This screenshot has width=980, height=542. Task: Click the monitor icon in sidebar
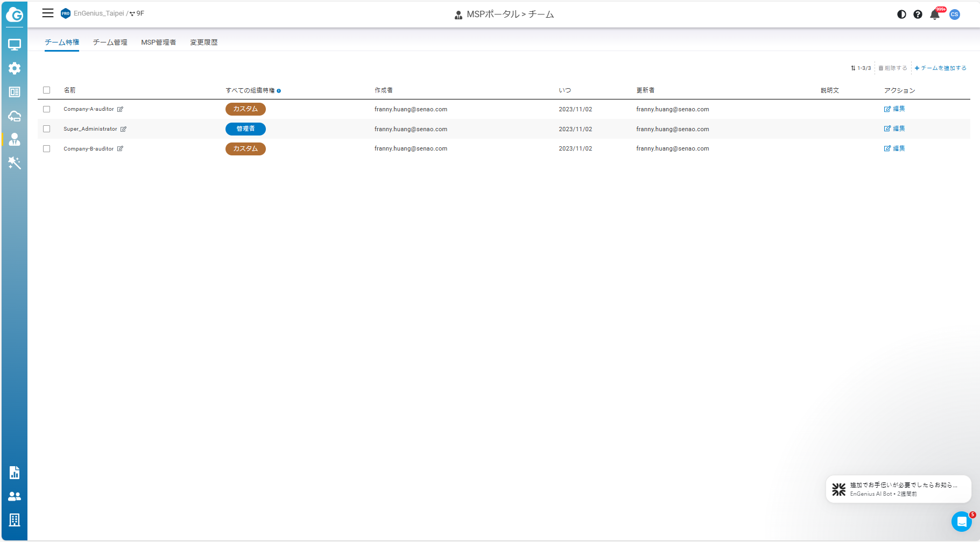pos(15,45)
